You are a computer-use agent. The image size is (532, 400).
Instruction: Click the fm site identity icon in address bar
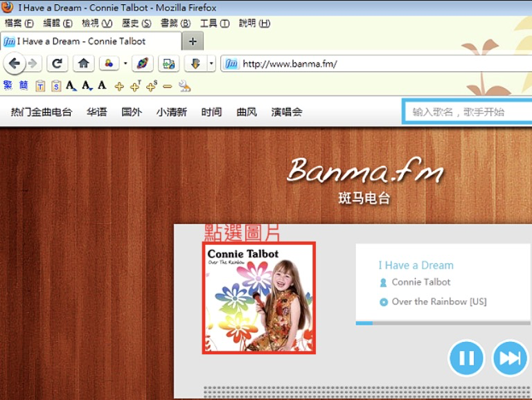coord(231,64)
